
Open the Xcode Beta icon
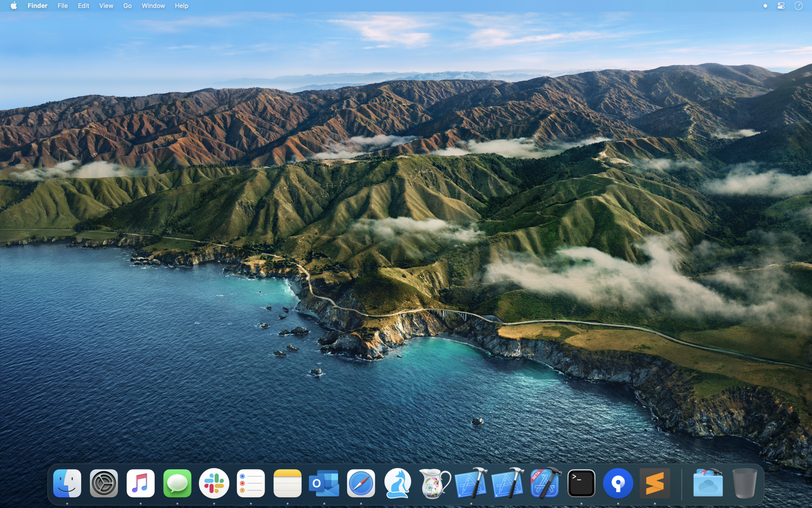click(545, 484)
